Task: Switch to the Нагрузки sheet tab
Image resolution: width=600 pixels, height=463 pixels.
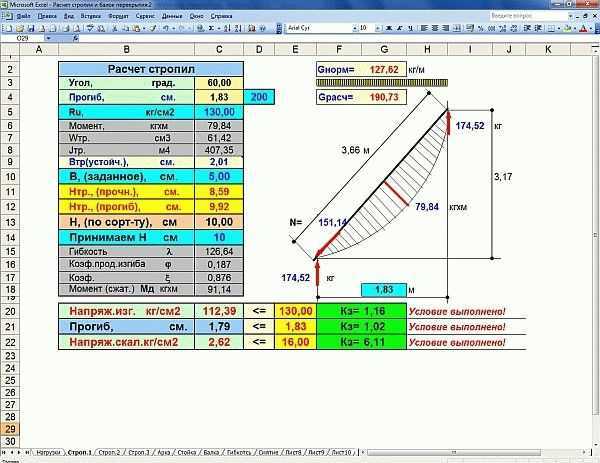Action: (48, 453)
